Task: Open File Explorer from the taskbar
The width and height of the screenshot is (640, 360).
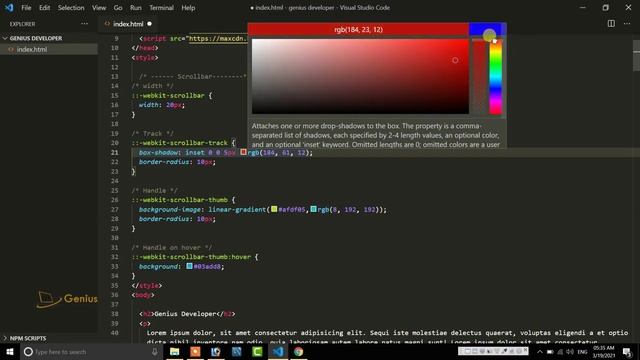Action: click(174, 351)
